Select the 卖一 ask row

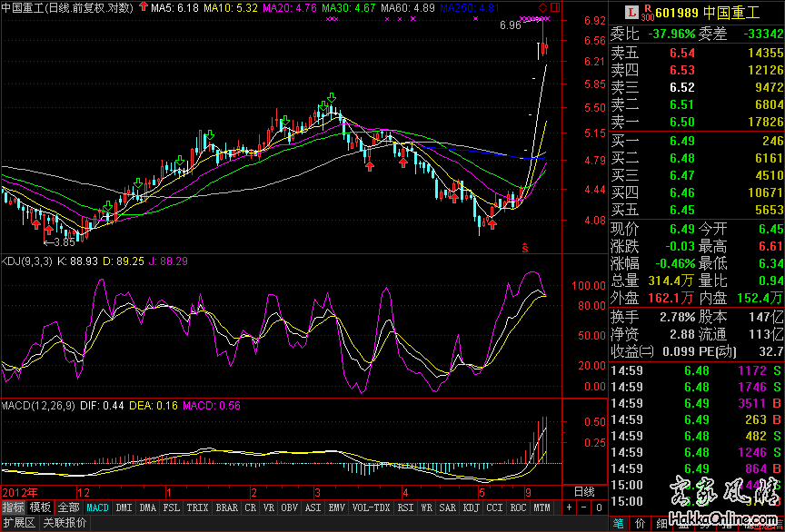pyautogui.click(x=697, y=122)
